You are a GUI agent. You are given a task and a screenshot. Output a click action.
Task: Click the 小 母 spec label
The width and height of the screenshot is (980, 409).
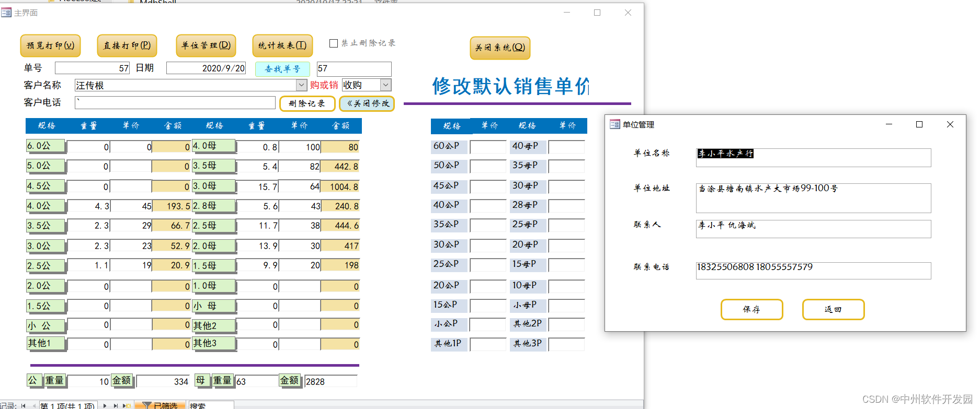click(x=214, y=306)
